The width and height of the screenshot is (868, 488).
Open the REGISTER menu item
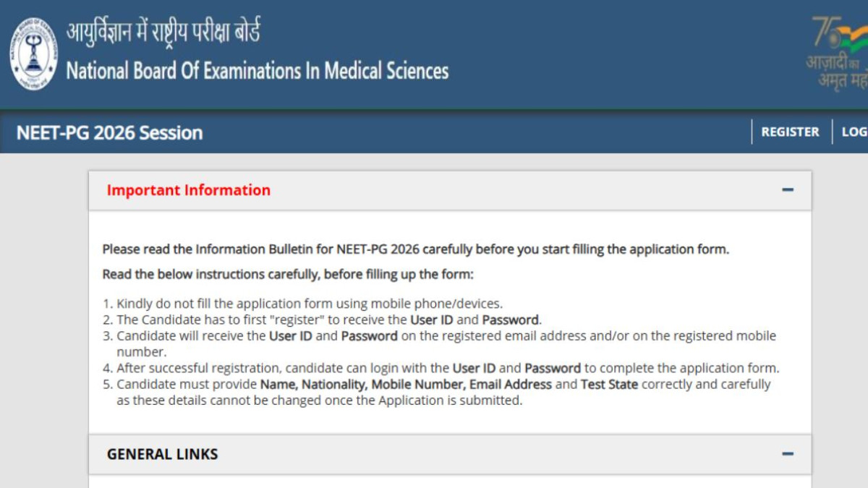[x=790, y=132]
